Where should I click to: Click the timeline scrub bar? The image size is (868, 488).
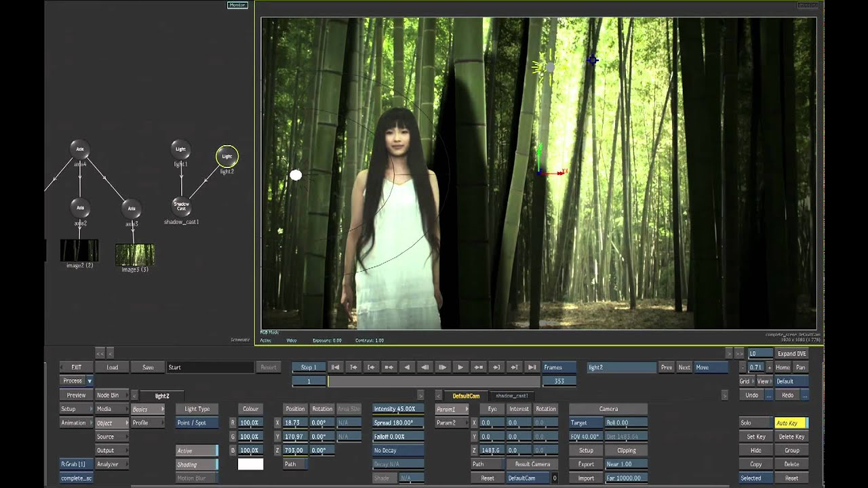pos(434,382)
